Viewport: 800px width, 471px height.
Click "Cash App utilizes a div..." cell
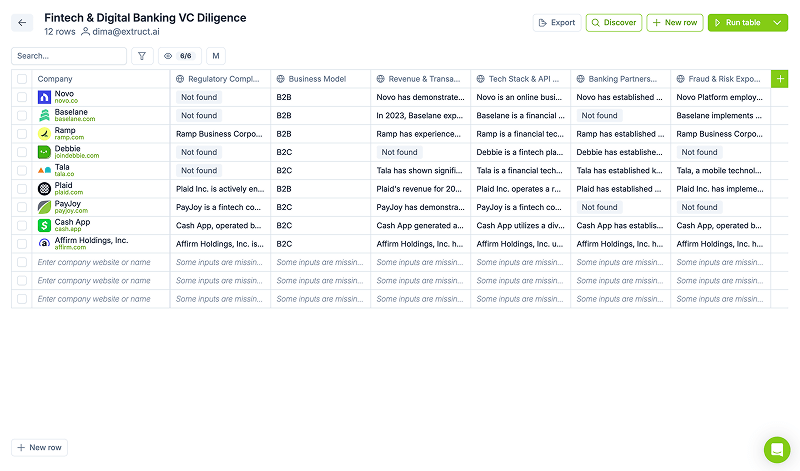click(x=519, y=226)
